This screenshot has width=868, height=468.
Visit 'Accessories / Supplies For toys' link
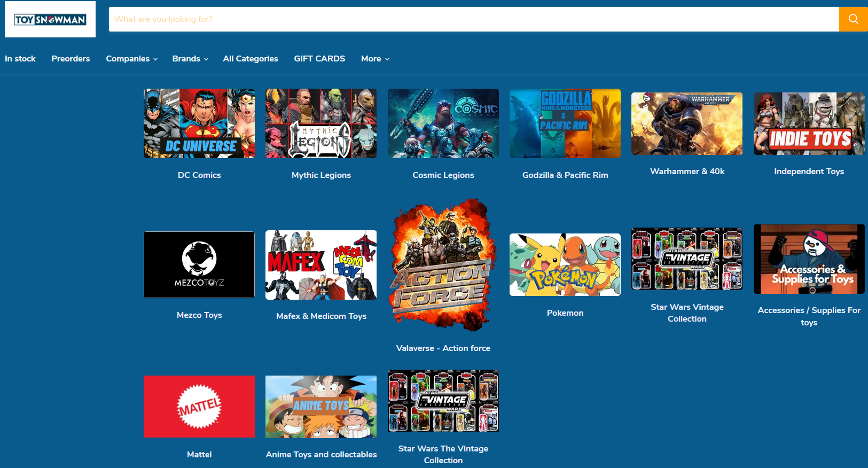[x=809, y=316]
